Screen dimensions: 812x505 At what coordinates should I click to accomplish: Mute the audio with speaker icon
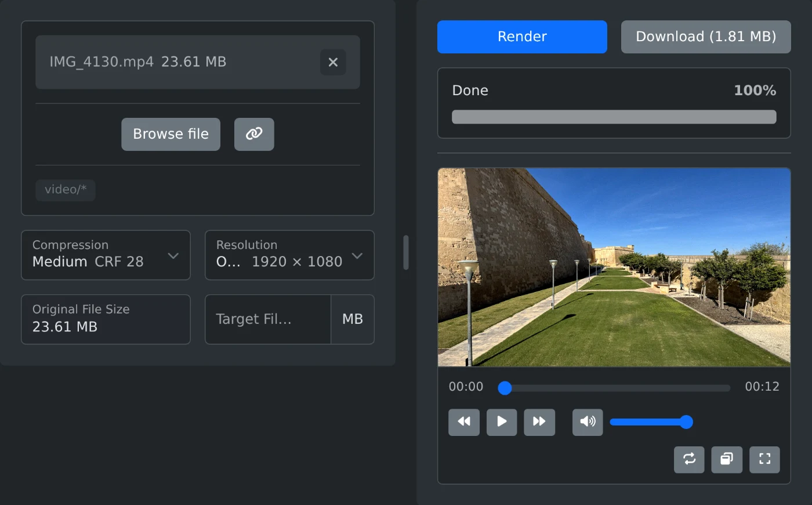pyautogui.click(x=588, y=422)
